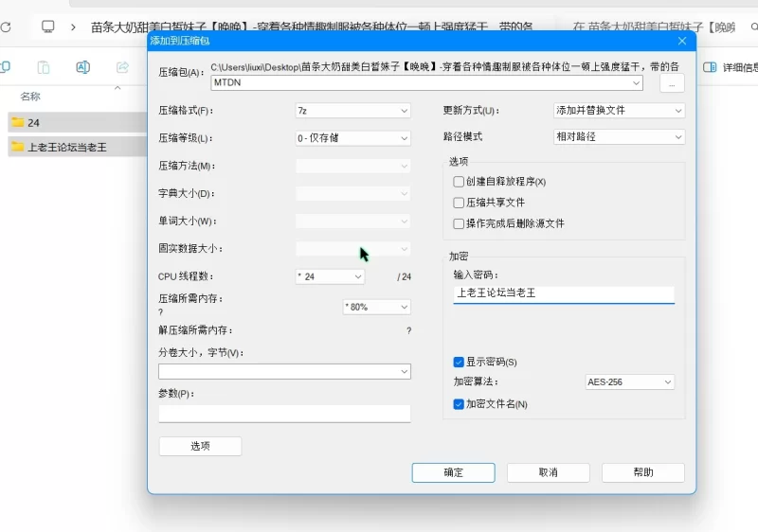
Task: Select the folder icon named 24
Action: (17, 123)
